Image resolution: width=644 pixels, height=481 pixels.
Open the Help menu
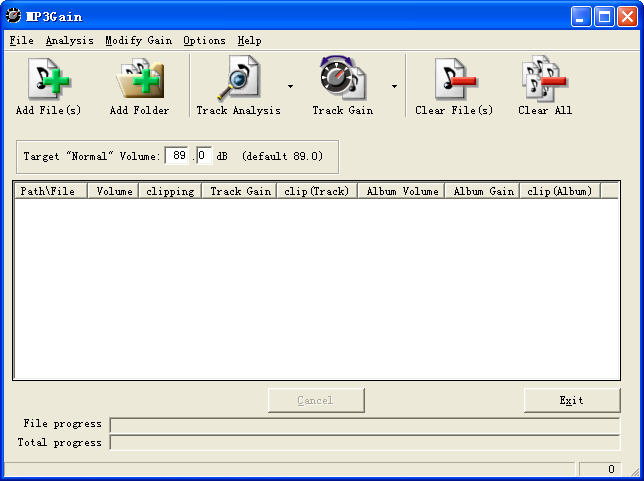tap(249, 41)
